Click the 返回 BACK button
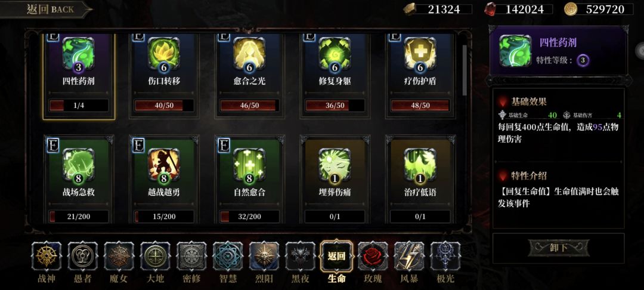644x290 pixels. (x=46, y=10)
